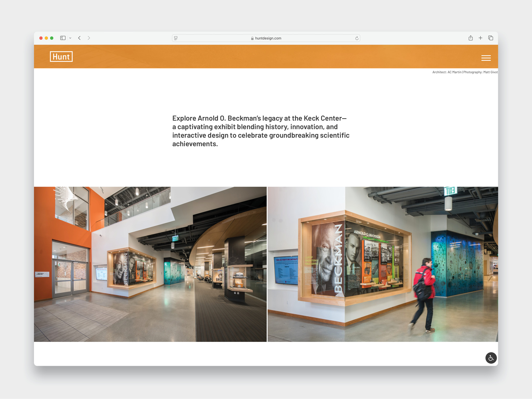Click the Hunt logo
The height and width of the screenshot is (399, 532).
click(61, 56)
